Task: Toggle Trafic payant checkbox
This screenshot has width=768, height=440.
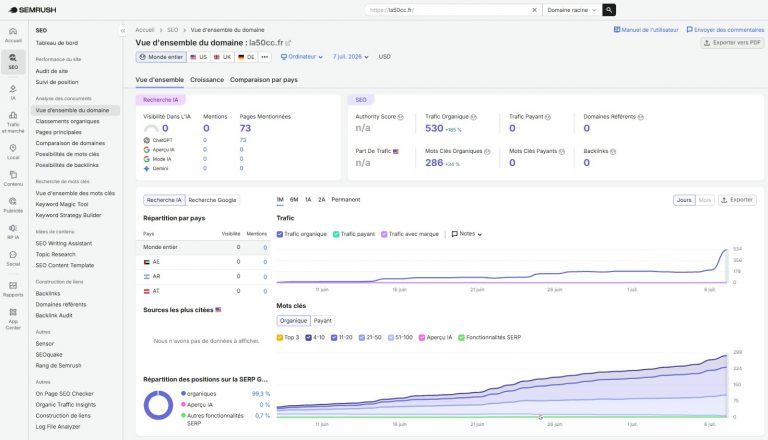Action: [x=336, y=234]
